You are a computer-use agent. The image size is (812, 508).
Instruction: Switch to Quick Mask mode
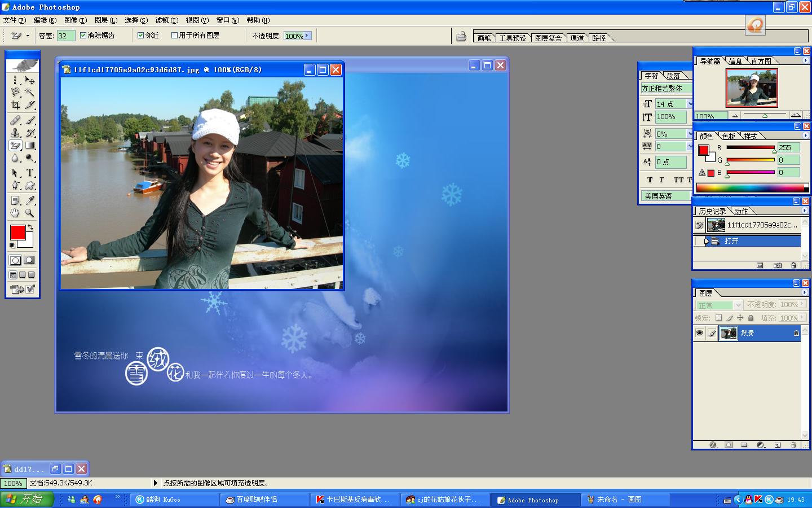coord(29,260)
